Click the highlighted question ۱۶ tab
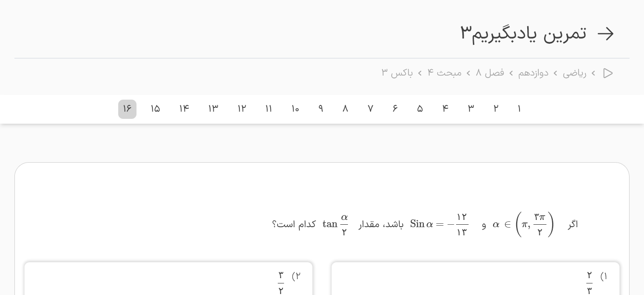Screen dimensions: 644x295 pos(127,109)
